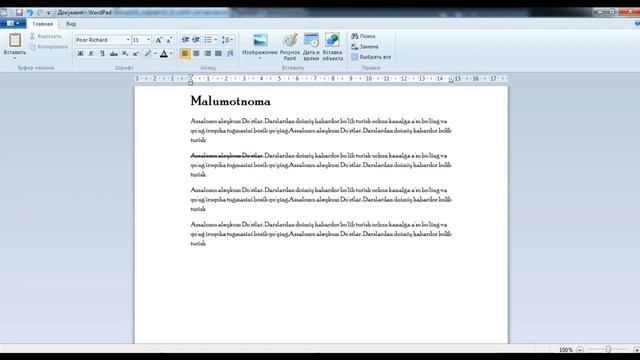This screenshot has width=640, height=360.
Task: Click the decrease indent icon
Action: 185,40
